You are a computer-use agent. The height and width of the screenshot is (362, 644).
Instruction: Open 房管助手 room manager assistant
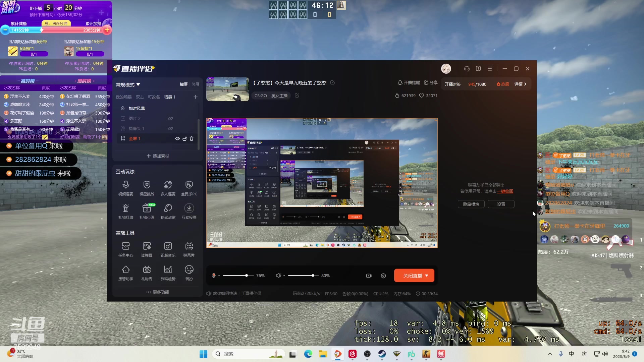pyautogui.click(x=125, y=273)
